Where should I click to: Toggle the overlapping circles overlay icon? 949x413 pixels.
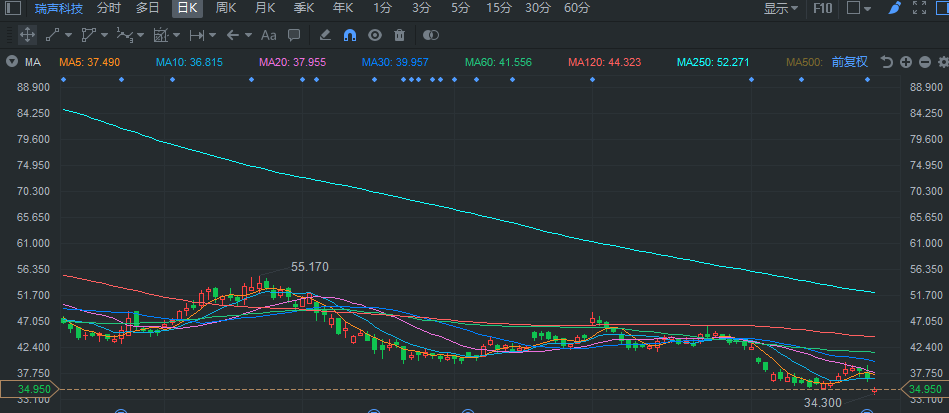[431, 35]
